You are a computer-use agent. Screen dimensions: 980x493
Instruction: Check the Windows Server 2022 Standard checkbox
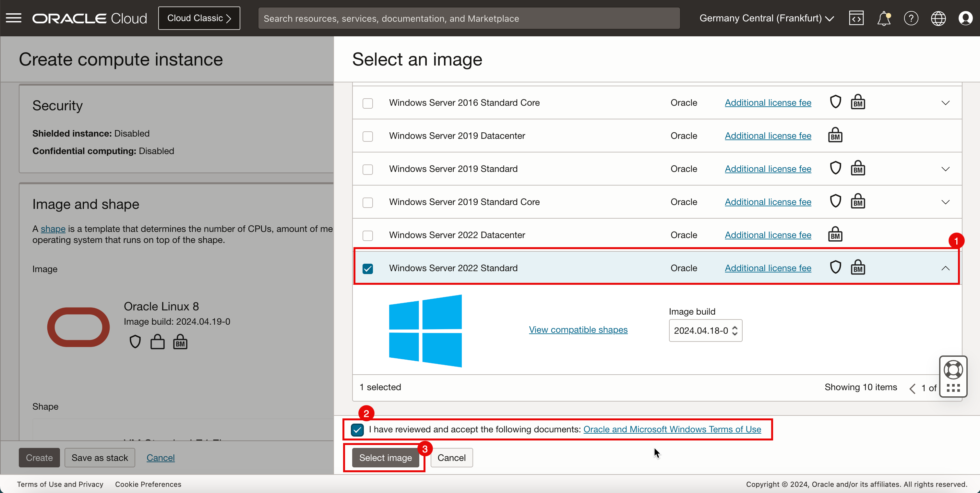click(x=368, y=268)
